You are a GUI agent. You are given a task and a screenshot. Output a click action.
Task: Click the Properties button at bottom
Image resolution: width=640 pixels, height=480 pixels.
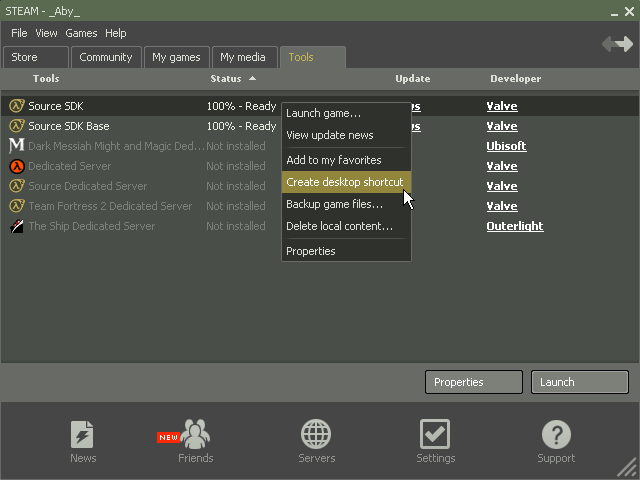click(473, 382)
